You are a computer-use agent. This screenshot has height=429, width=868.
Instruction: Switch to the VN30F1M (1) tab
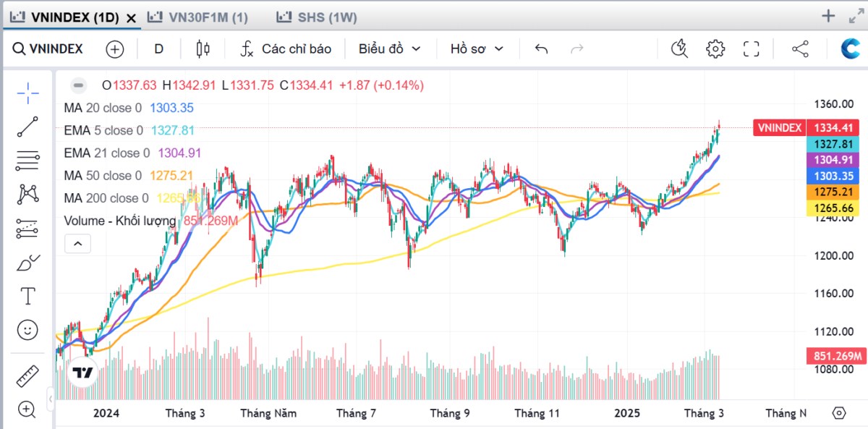pyautogui.click(x=197, y=17)
